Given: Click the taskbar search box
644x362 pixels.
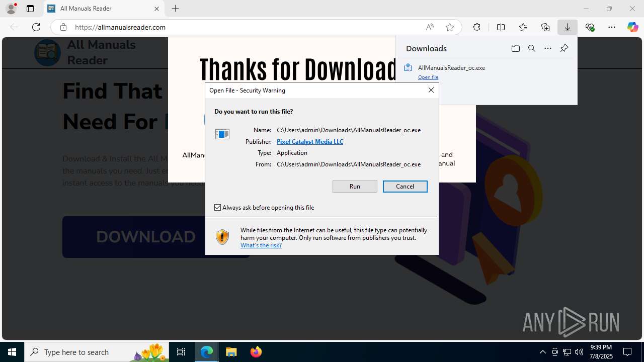Looking at the screenshot, I should pos(98,352).
